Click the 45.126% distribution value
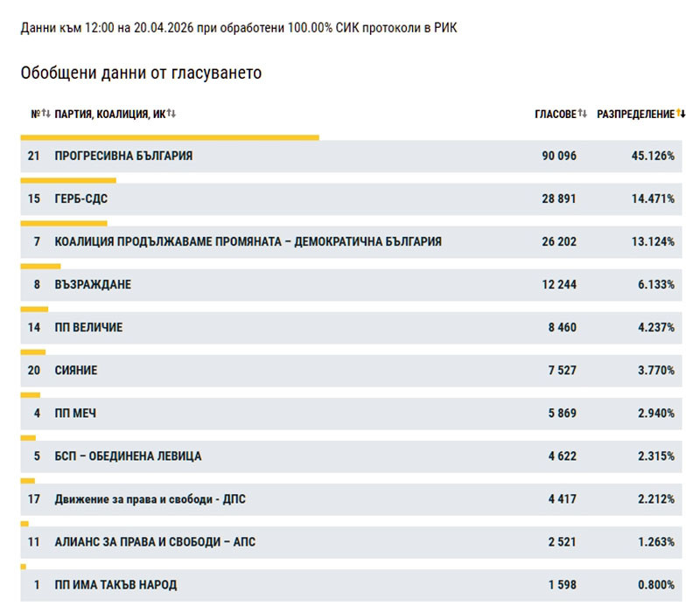 pyautogui.click(x=654, y=156)
